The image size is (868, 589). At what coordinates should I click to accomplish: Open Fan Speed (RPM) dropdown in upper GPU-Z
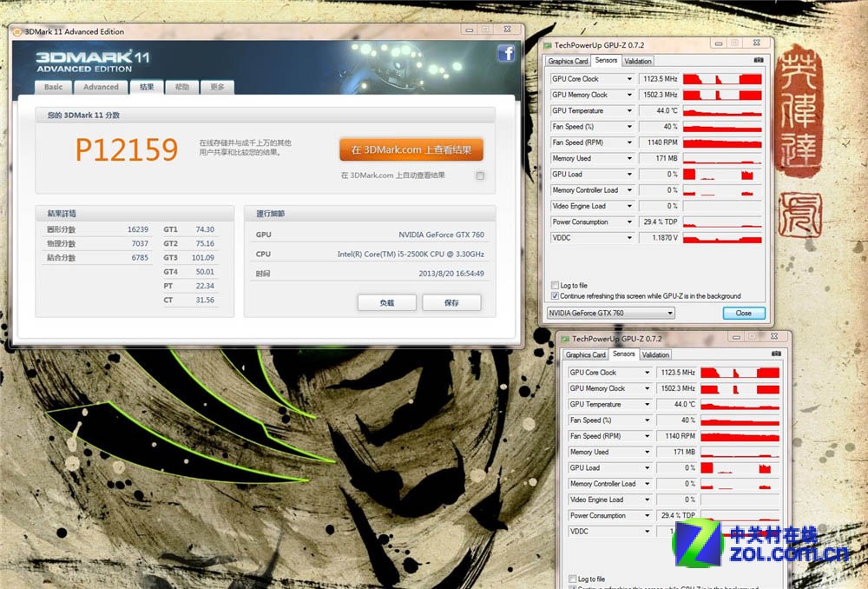pyautogui.click(x=629, y=143)
